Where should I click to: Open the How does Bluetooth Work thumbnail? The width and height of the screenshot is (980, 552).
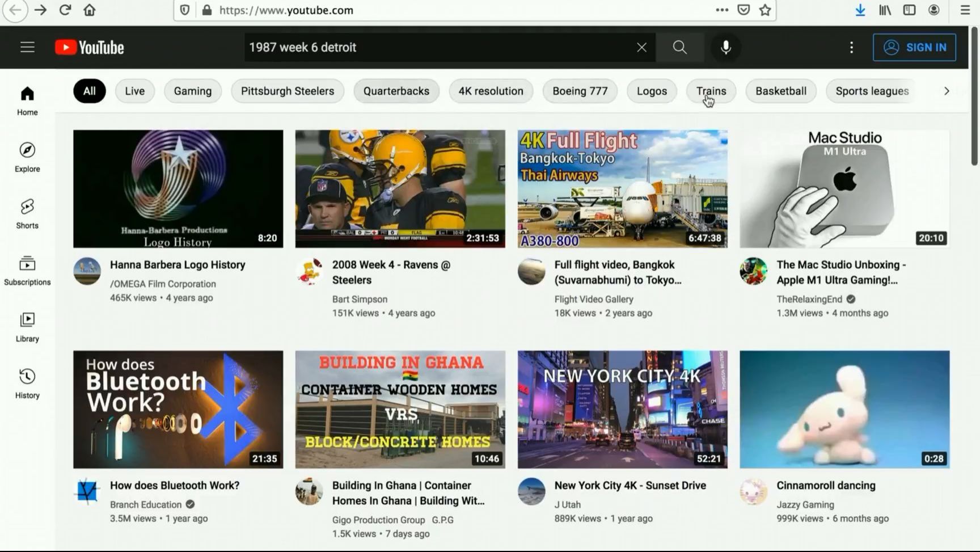[178, 410]
